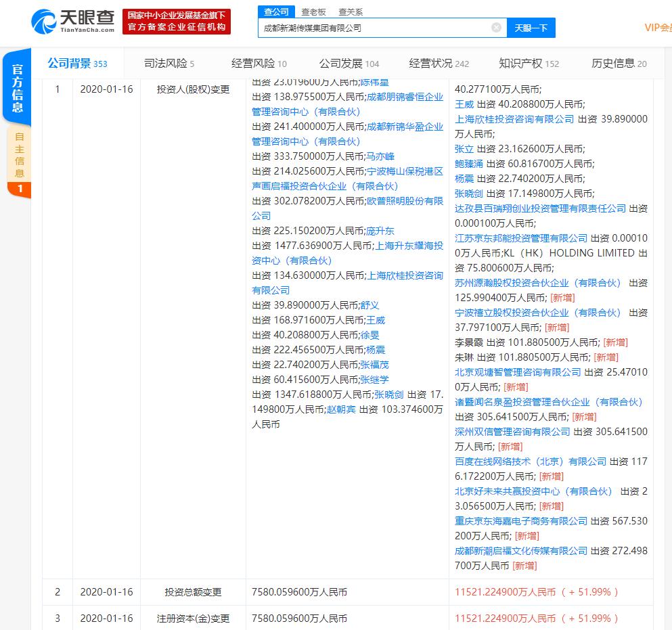Click the red official credit agency banner
The width and height of the screenshot is (672, 630).
tap(177, 21)
